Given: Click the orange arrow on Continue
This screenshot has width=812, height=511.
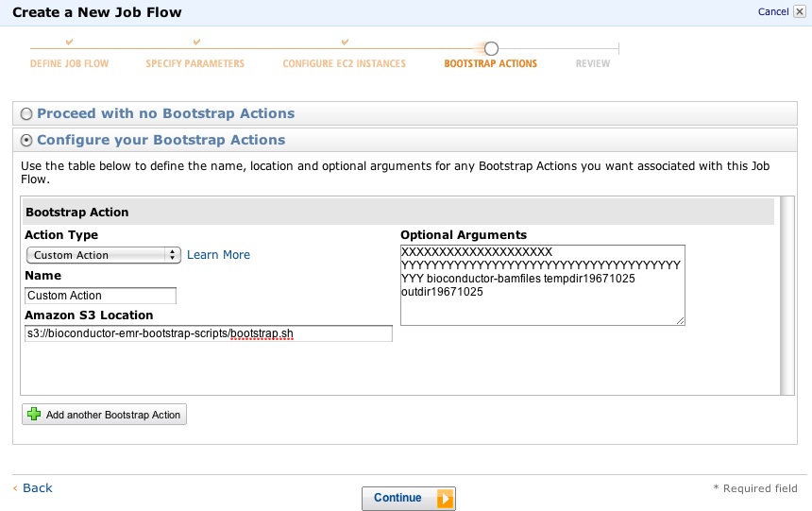Looking at the screenshot, I should (x=446, y=499).
